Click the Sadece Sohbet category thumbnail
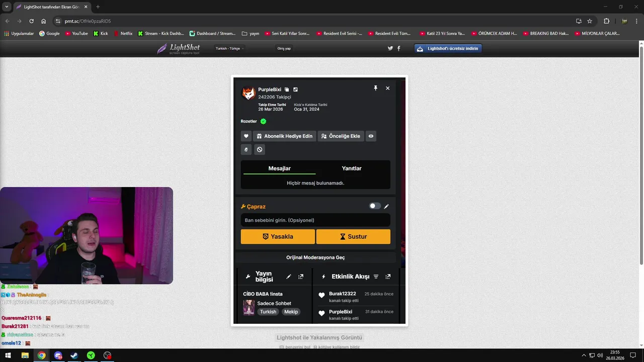Viewport: 644px width, 362px height. (x=249, y=307)
